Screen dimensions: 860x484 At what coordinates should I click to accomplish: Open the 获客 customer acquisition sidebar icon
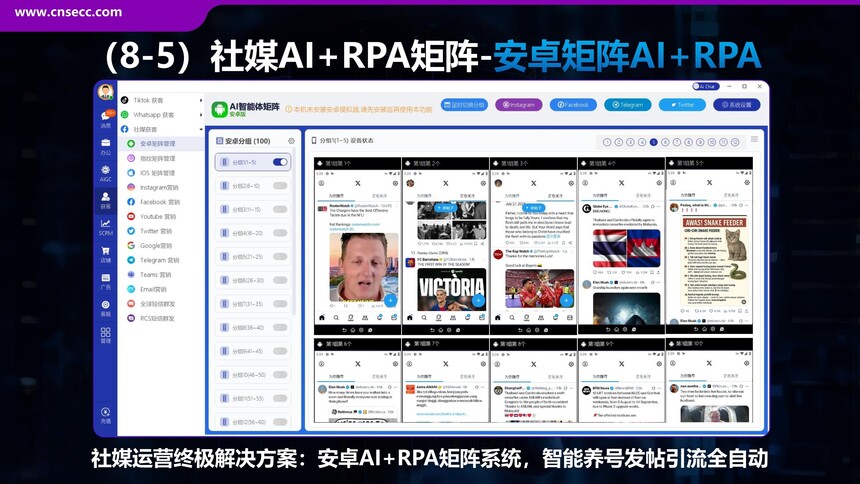point(105,200)
